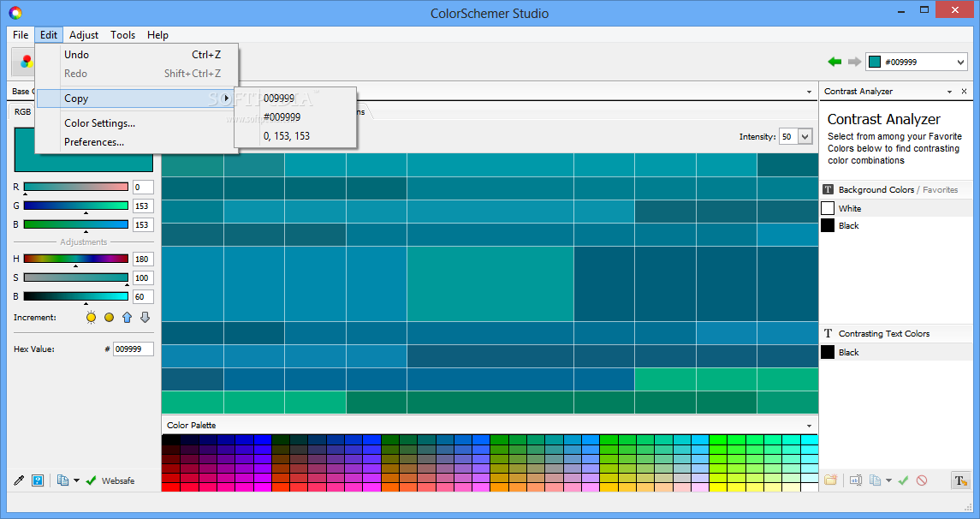Close the Contrast Analyzer panel
Image resolution: width=980 pixels, height=519 pixels.
pyautogui.click(x=964, y=92)
